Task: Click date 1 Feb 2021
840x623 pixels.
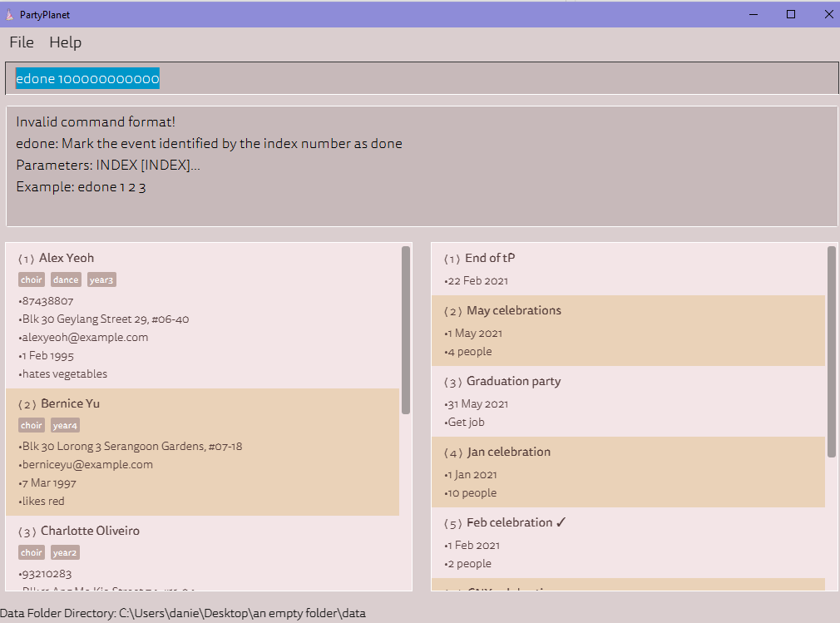Action: (x=473, y=546)
